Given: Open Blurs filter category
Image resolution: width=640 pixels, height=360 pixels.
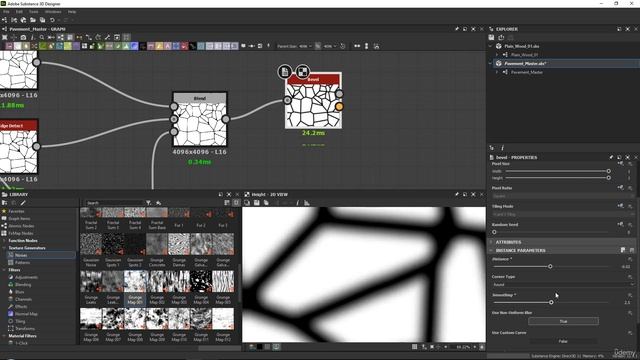Looking at the screenshot, I should point(19,292).
